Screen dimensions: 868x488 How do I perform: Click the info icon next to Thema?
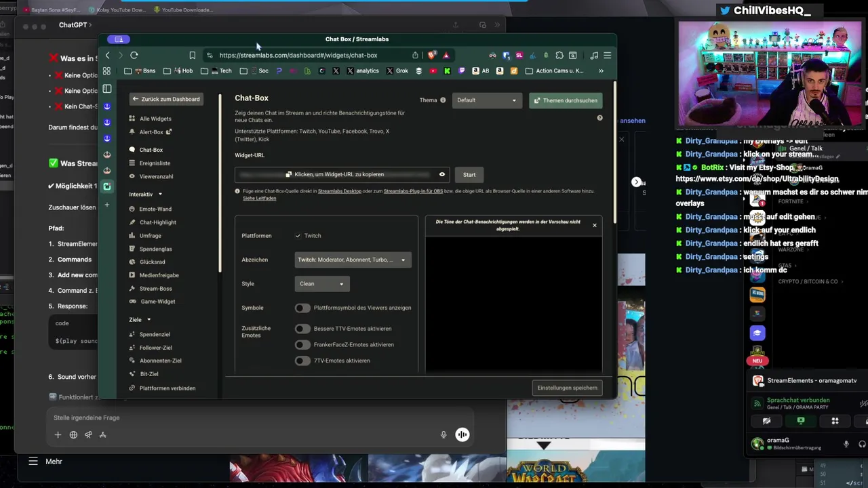tap(443, 100)
